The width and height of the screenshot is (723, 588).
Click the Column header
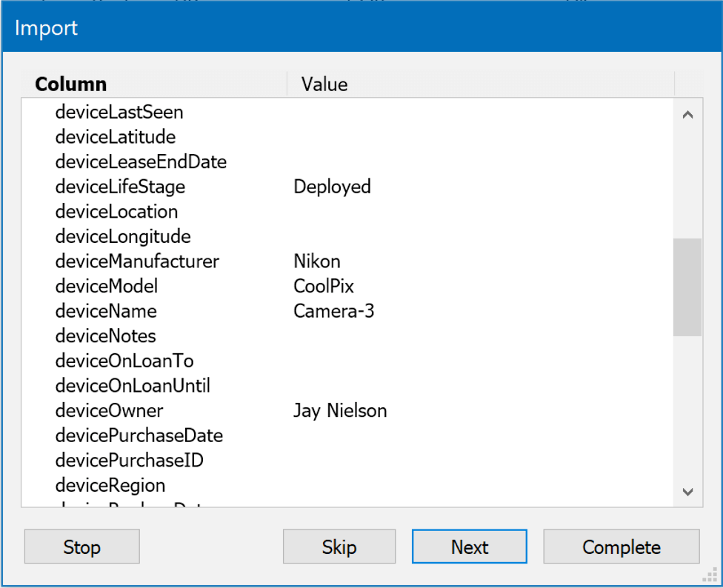click(x=71, y=84)
